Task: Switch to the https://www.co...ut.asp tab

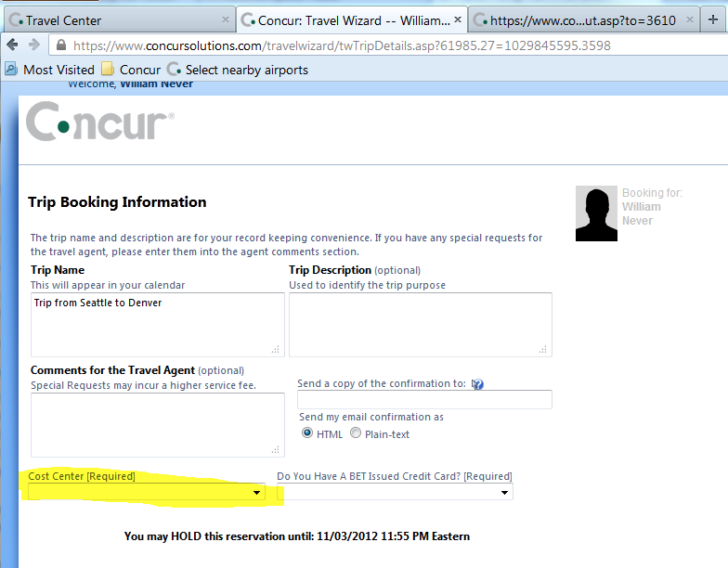Action: pyautogui.click(x=583, y=20)
